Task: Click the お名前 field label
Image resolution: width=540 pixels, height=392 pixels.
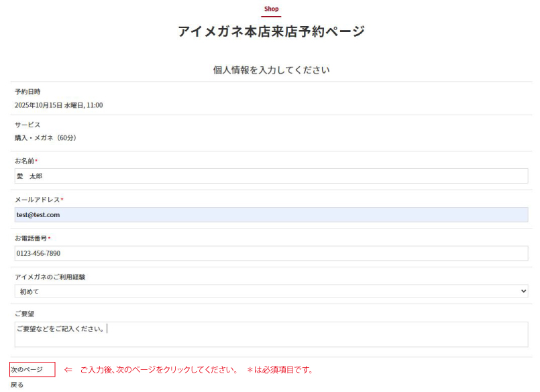Action: (25, 161)
